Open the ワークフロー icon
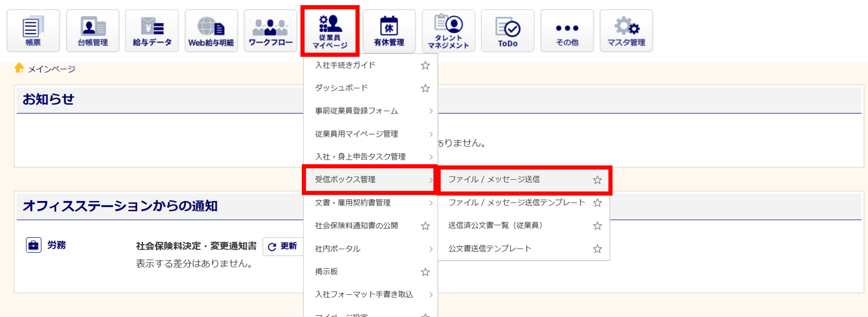This screenshot has width=868, height=317. click(270, 31)
